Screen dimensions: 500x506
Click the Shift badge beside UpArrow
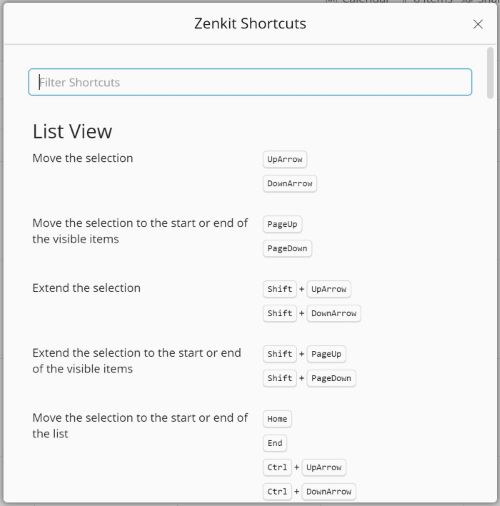tap(280, 289)
